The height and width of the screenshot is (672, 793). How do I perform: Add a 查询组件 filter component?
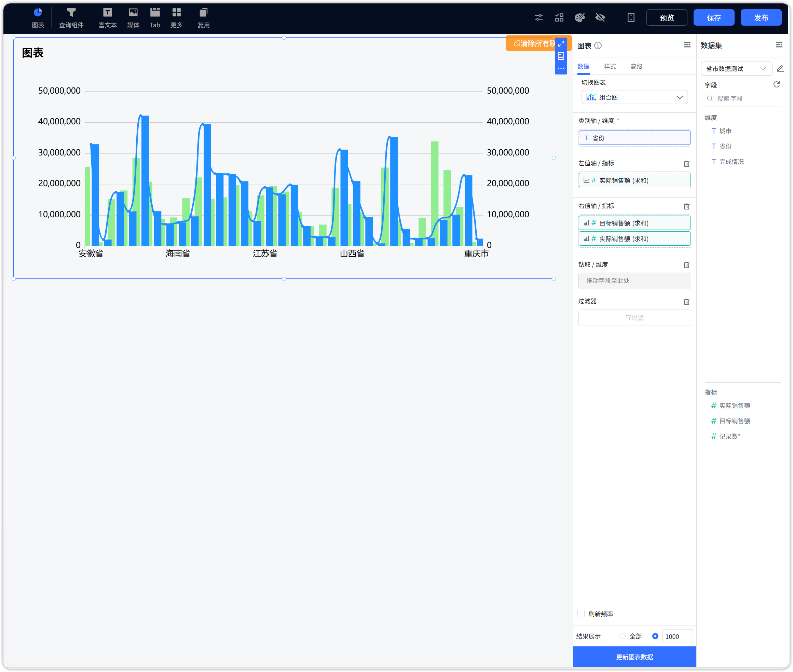(71, 18)
